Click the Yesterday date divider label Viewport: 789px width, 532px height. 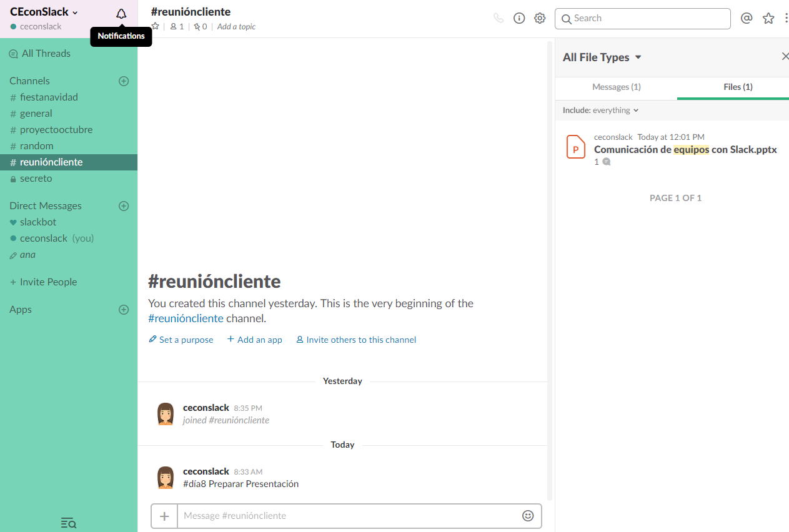click(x=342, y=381)
